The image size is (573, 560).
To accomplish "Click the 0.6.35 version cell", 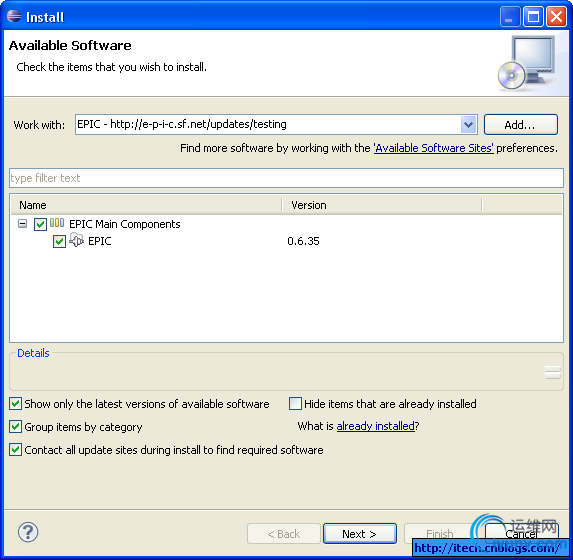I will [303, 241].
